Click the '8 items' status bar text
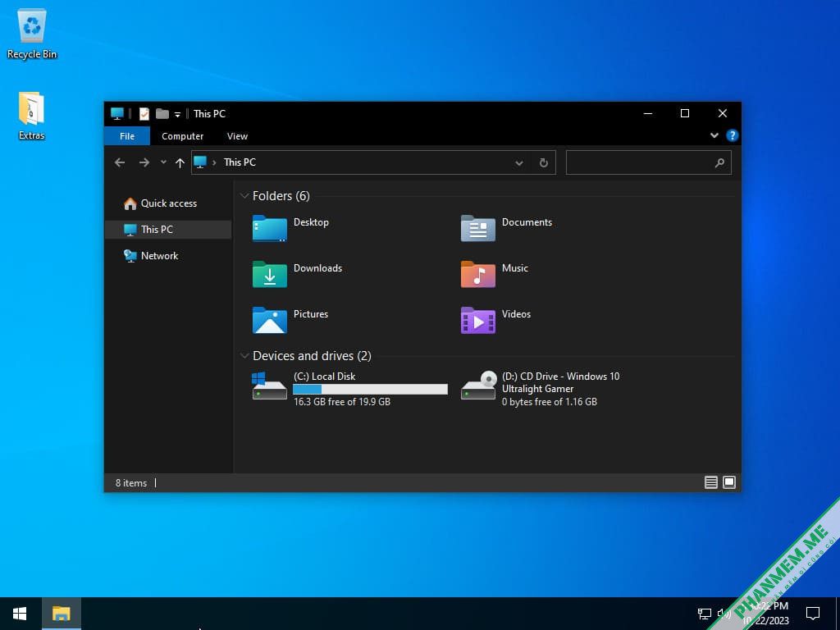The height and width of the screenshot is (630, 840). pyautogui.click(x=130, y=483)
